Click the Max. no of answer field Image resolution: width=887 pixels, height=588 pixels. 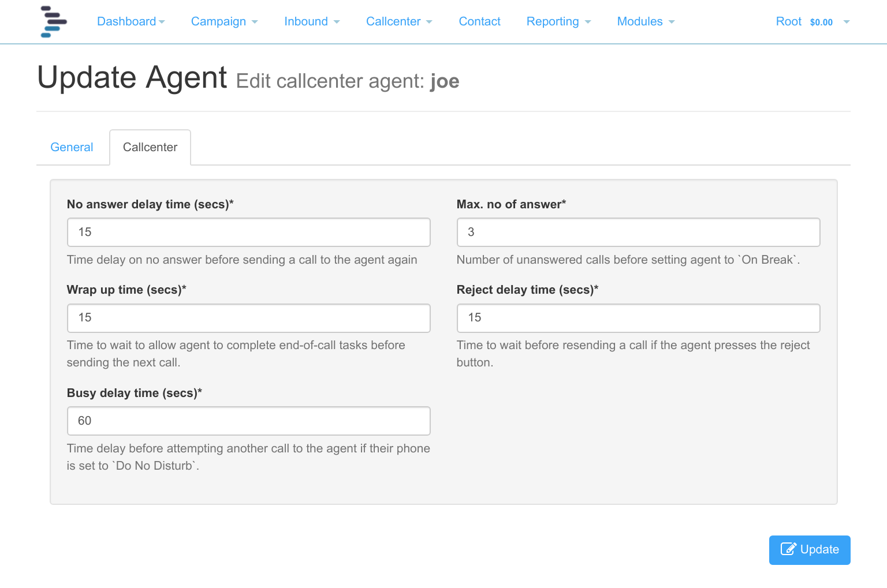coord(638,232)
